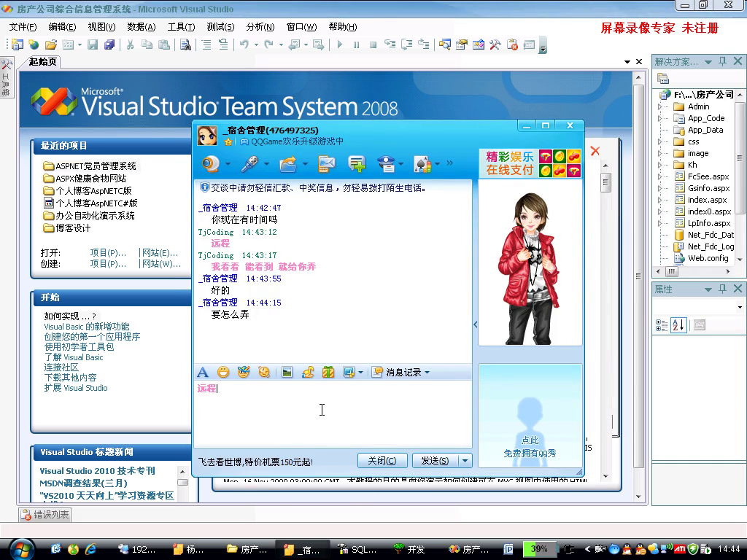Collapse the QQ show side panel arrow
The width and height of the screenshot is (747, 560).
click(475, 324)
